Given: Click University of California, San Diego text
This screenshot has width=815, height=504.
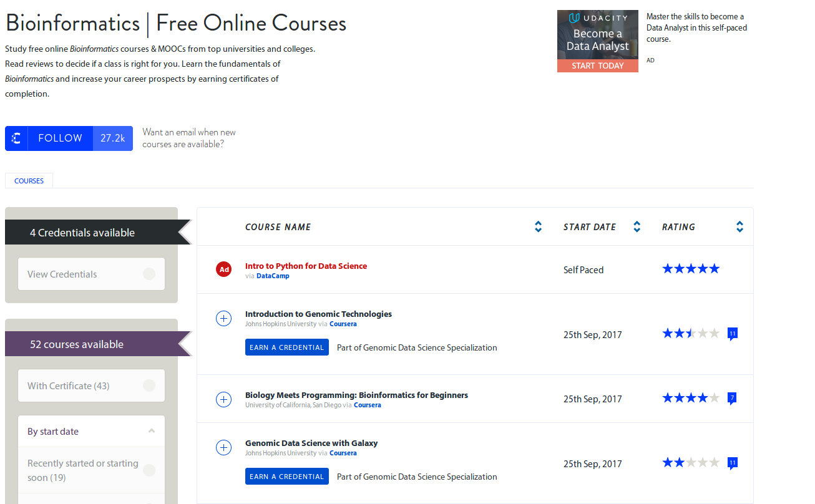Looking at the screenshot, I should [293, 405].
